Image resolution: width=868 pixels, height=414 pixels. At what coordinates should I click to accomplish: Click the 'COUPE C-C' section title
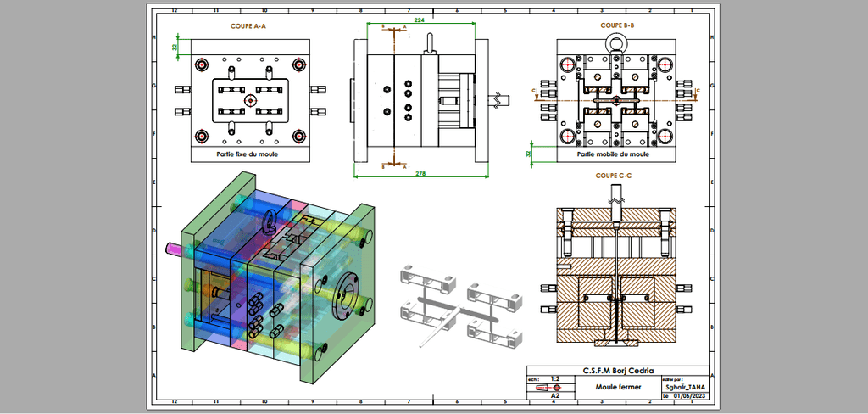point(614,176)
